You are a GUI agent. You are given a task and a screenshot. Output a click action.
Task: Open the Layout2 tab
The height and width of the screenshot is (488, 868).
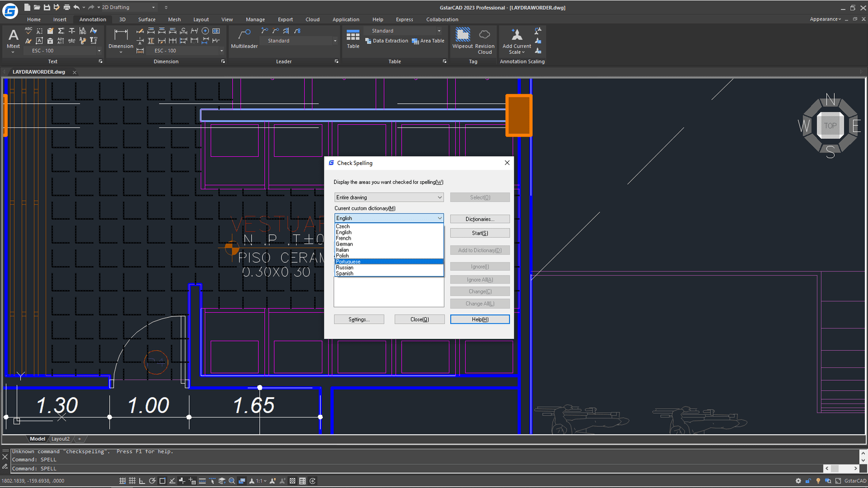(60, 439)
